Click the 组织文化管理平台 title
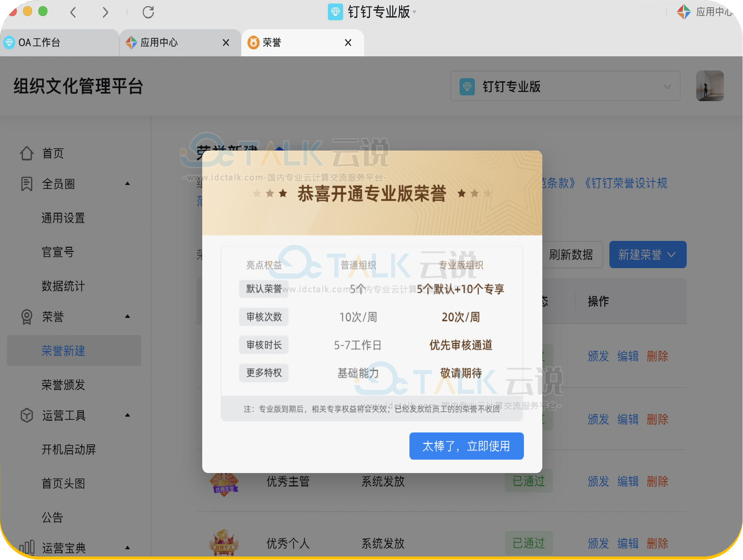Viewport: 743px width, 560px height. (x=78, y=86)
